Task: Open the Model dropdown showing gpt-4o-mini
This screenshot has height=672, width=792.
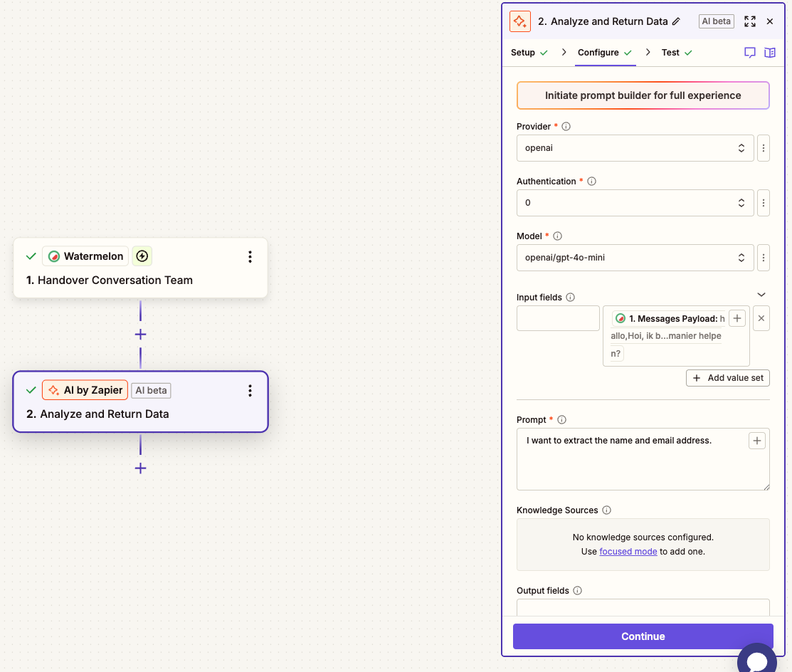Action: coord(635,258)
